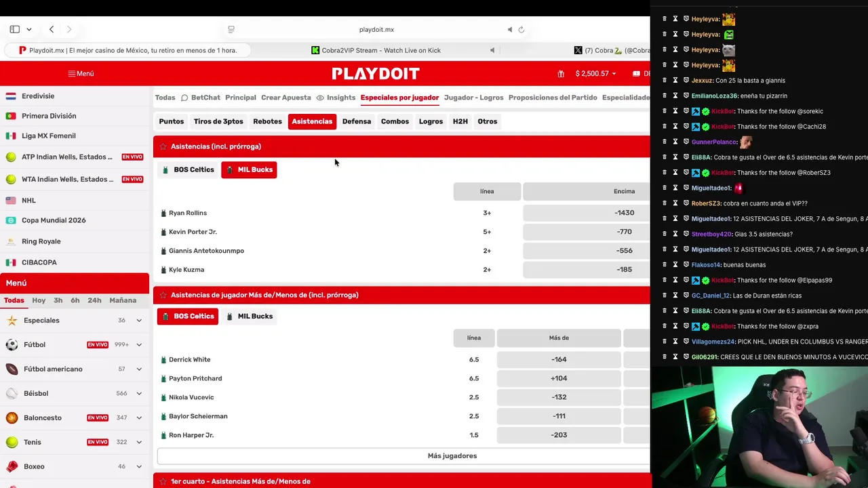Click the Nikola Vucevic player name
The image size is (868, 488).
(x=191, y=397)
